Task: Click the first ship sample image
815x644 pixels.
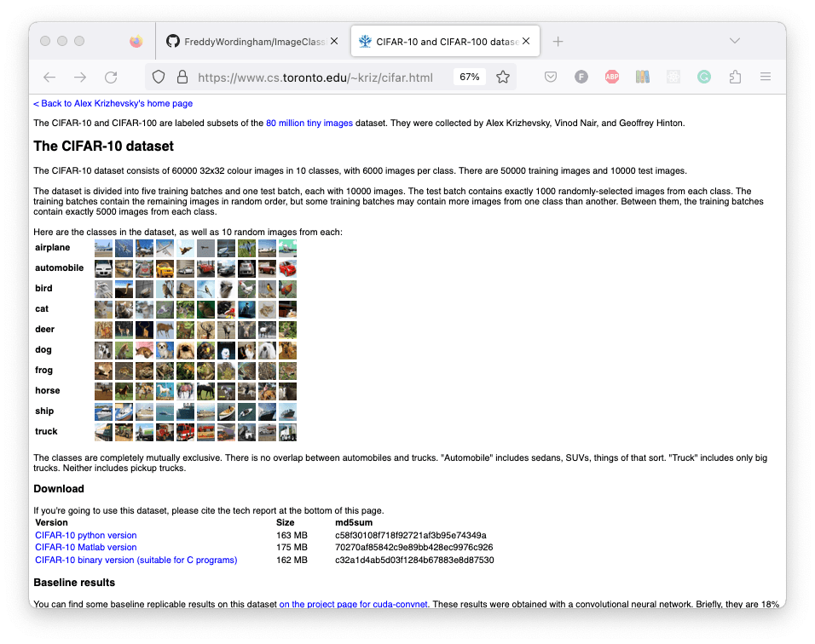Action: pos(103,411)
